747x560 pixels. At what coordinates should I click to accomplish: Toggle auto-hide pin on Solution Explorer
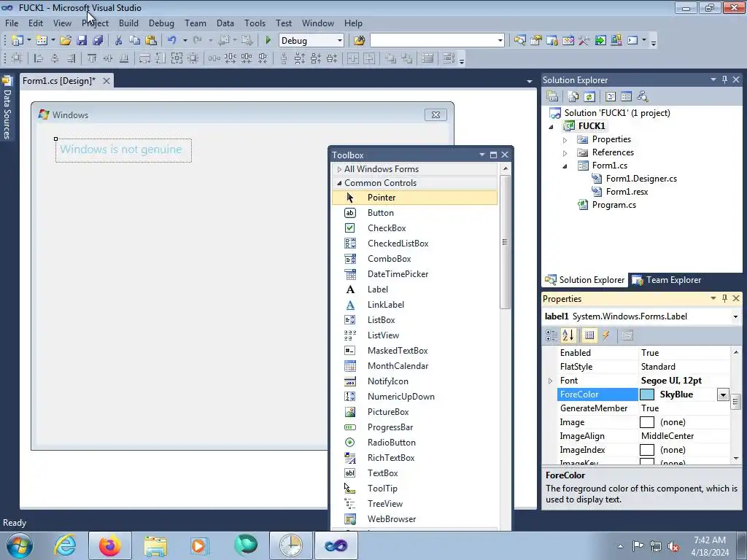[724, 79]
